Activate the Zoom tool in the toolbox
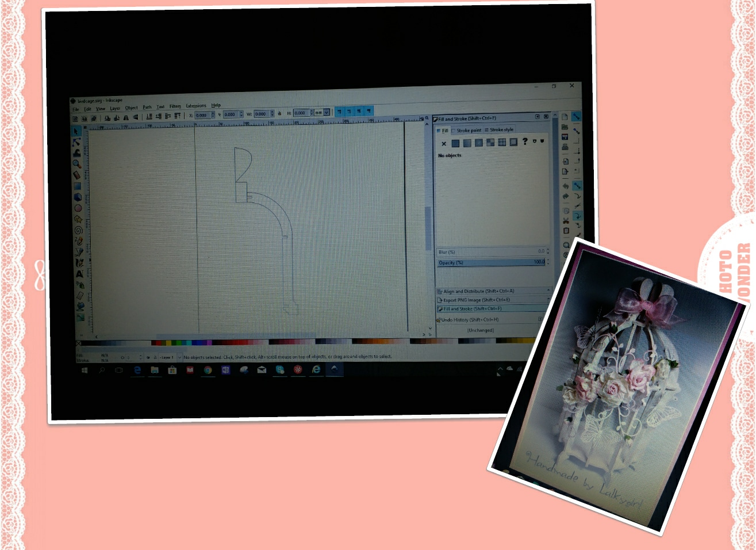The image size is (756, 550). (x=76, y=164)
